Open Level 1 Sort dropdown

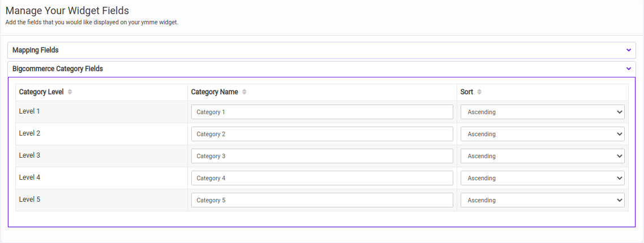point(542,112)
